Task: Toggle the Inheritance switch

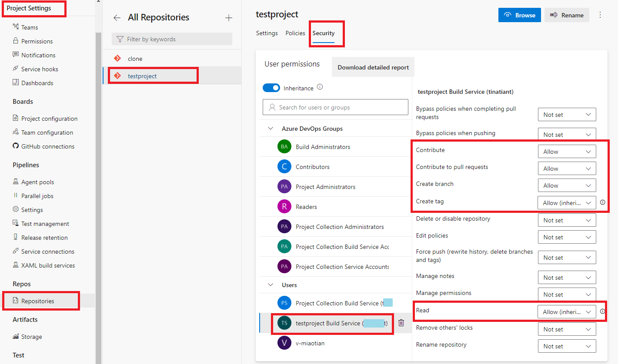Action: 271,88
